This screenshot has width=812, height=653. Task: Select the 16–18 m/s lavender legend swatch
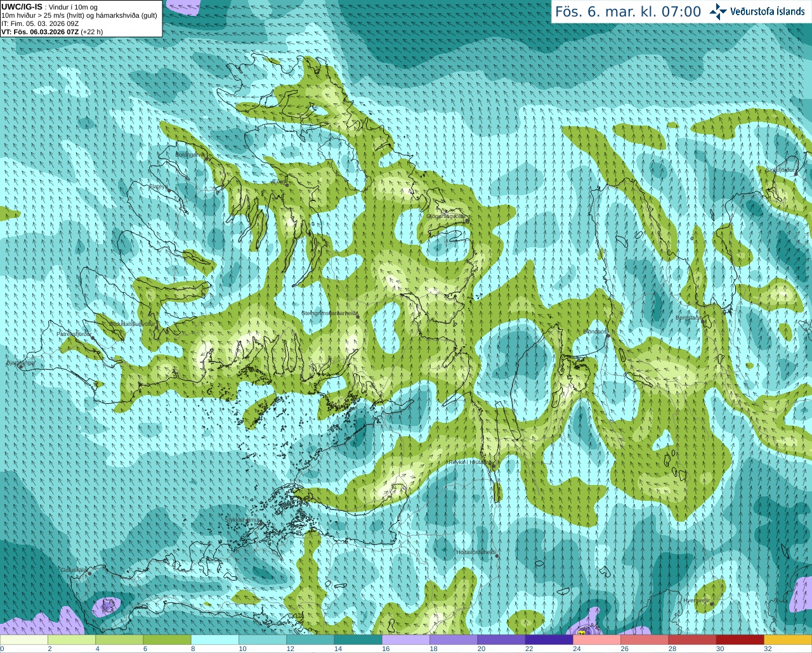coord(406,640)
